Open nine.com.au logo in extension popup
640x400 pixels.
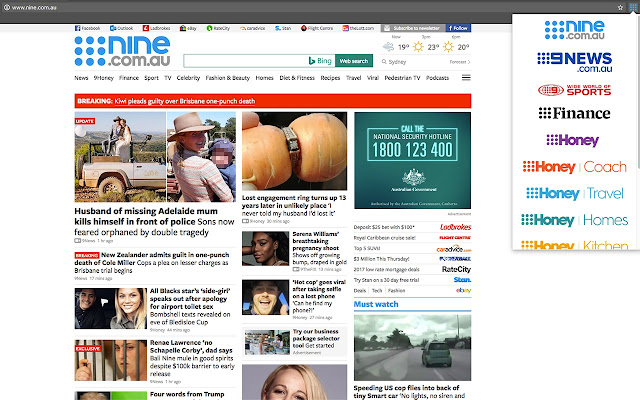(x=575, y=30)
